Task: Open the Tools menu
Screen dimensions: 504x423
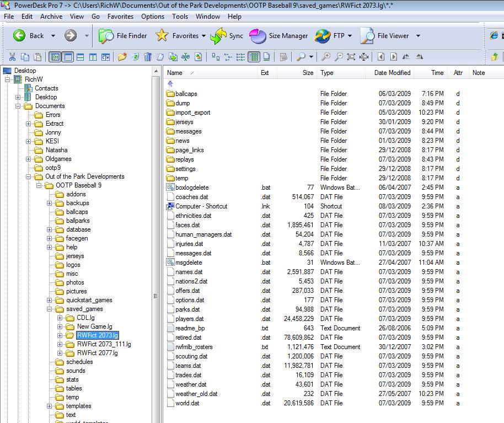Action: click(180, 17)
